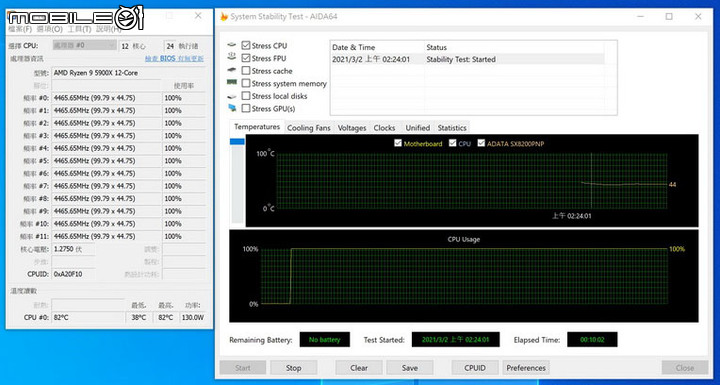Click the AMD Ryzen 9 5900X model field
This screenshot has width=720, height=385.
click(x=129, y=73)
